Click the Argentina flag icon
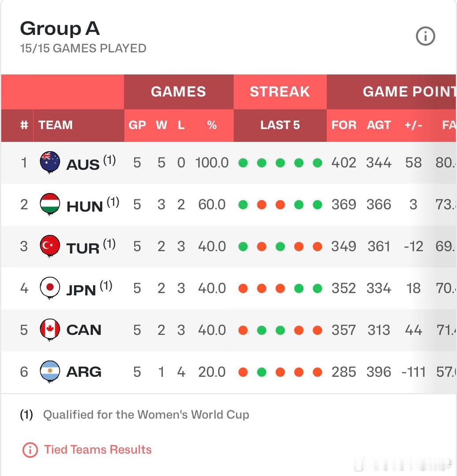457x476 pixels. [50, 372]
